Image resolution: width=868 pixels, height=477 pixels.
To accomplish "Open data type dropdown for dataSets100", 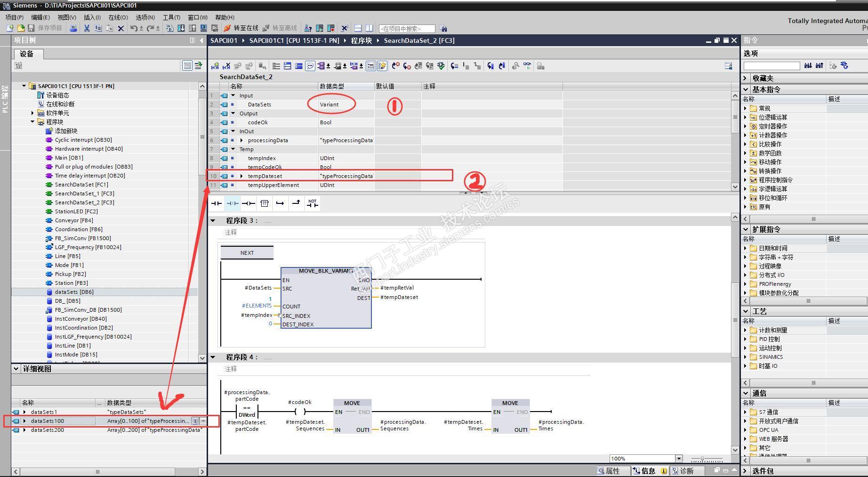I will tap(203, 421).
